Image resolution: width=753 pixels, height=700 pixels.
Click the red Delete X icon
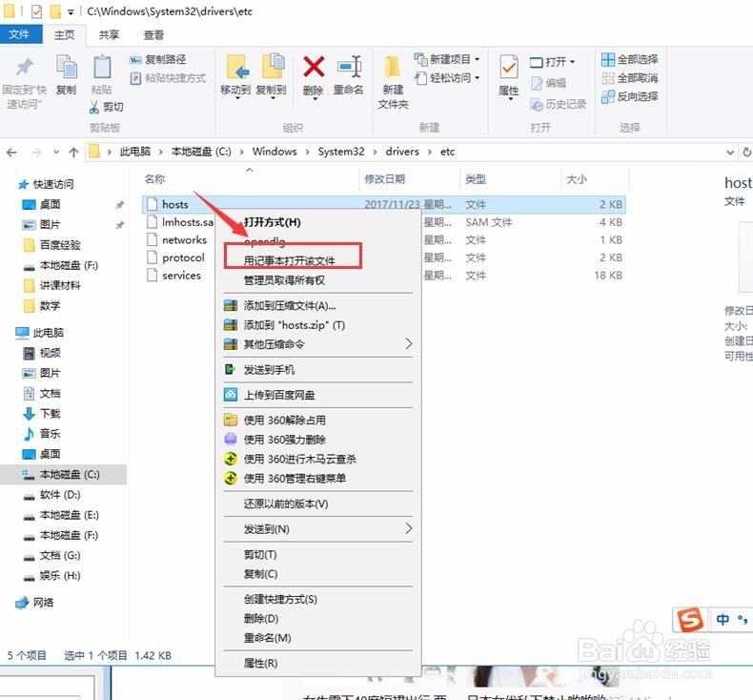click(314, 67)
